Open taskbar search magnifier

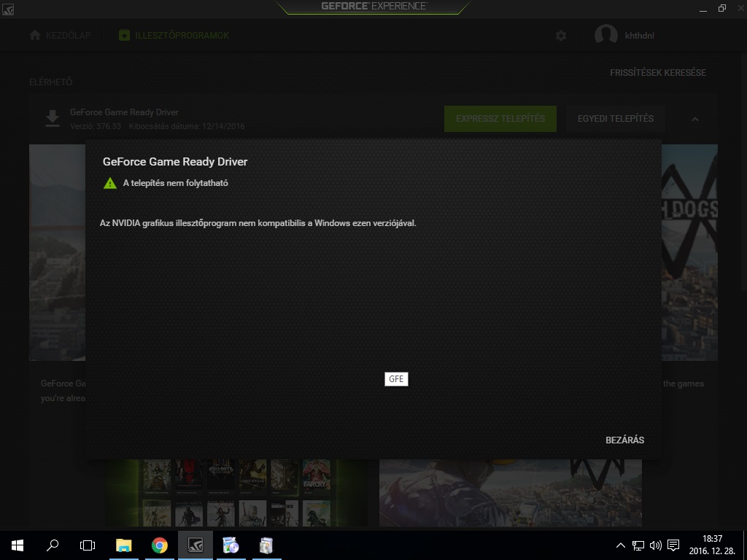pos(53,545)
